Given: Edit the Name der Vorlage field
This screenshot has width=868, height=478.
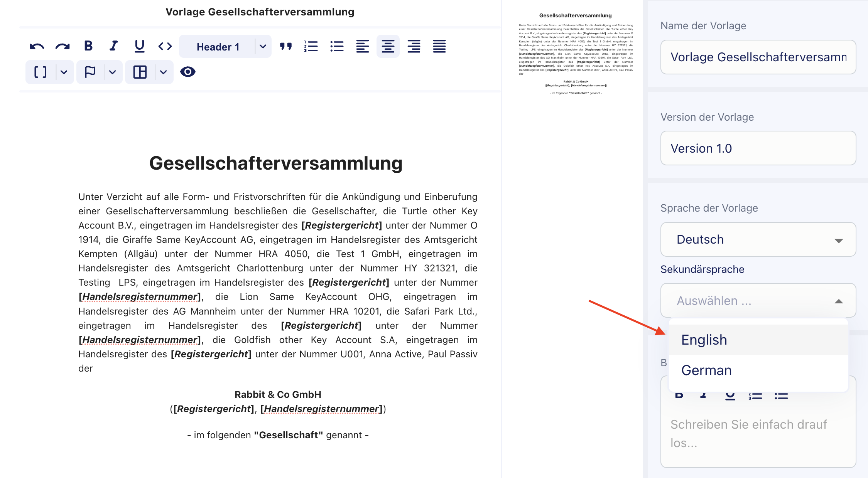Looking at the screenshot, I should pyautogui.click(x=758, y=57).
